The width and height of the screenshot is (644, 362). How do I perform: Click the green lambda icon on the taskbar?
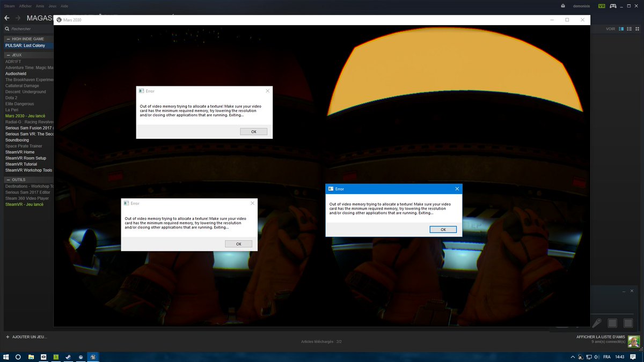(56, 357)
